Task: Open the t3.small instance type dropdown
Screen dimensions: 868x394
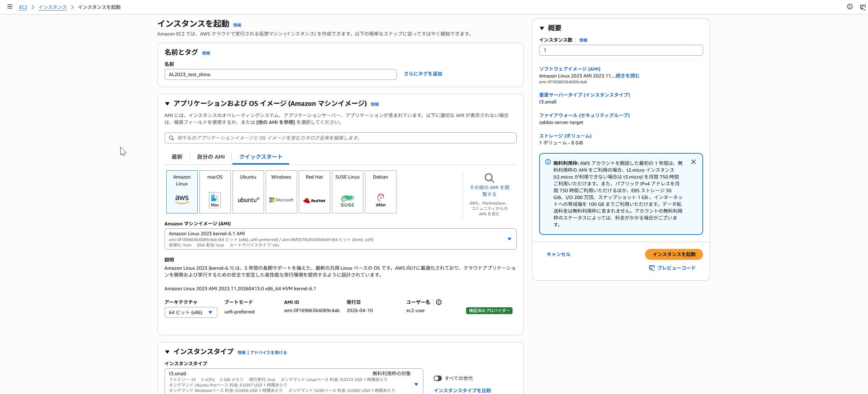Action: pos(416,384)
